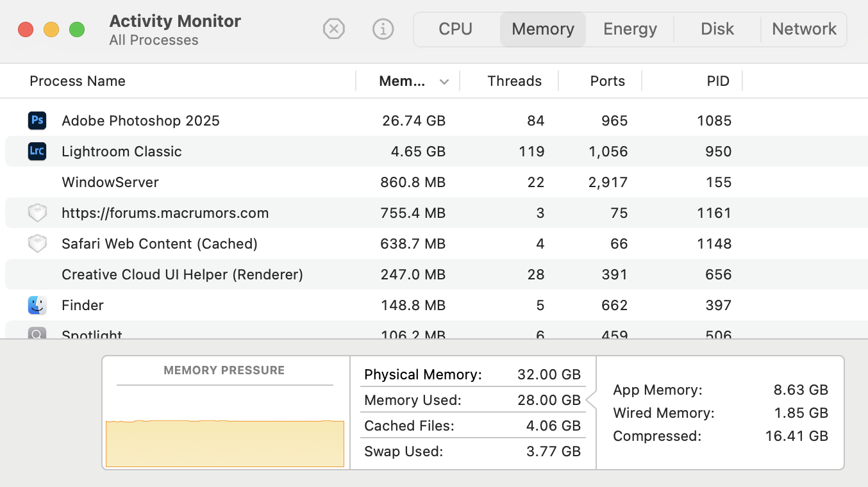Image resolution: width=868 pixels, height=487 pixels.
Task: Click the Lightroom Classic Lrc icon
Action: (x=37, y=151)
